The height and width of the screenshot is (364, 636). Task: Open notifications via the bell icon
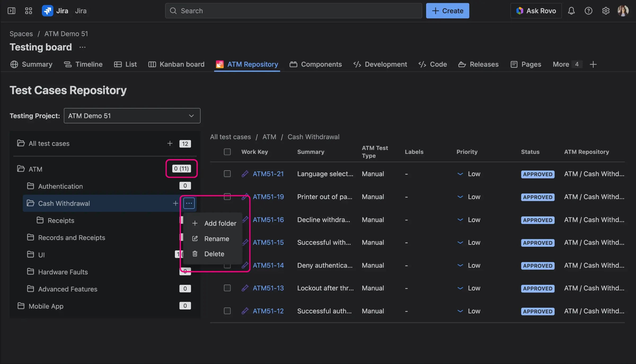coord(571,11)
